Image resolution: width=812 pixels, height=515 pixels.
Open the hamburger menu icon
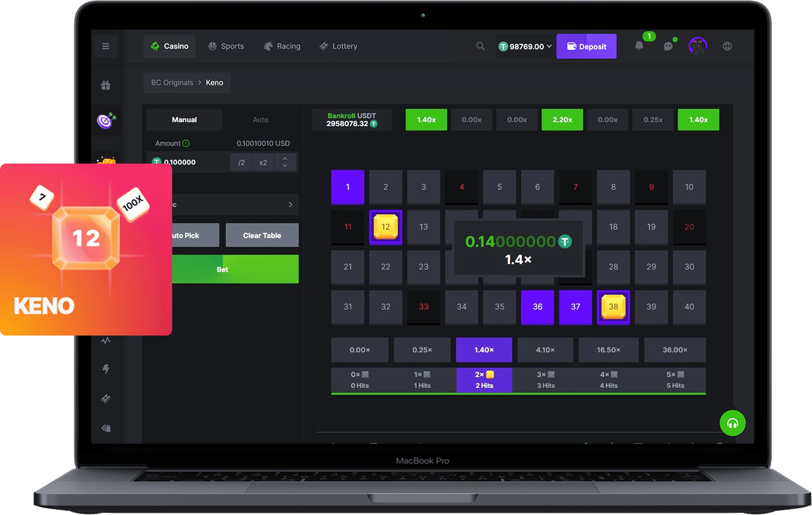pyautogui.click(x=106, y=46)
